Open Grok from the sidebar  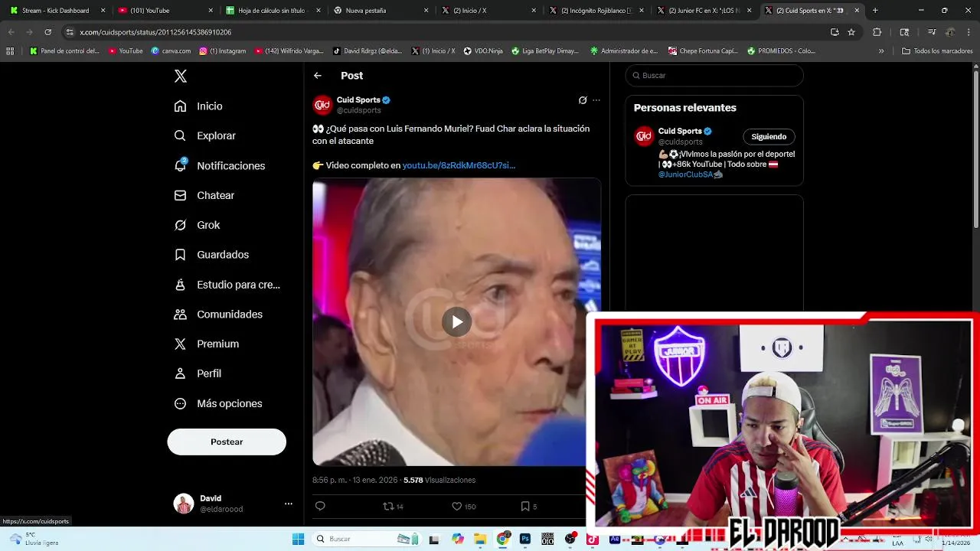pos(198,225)
